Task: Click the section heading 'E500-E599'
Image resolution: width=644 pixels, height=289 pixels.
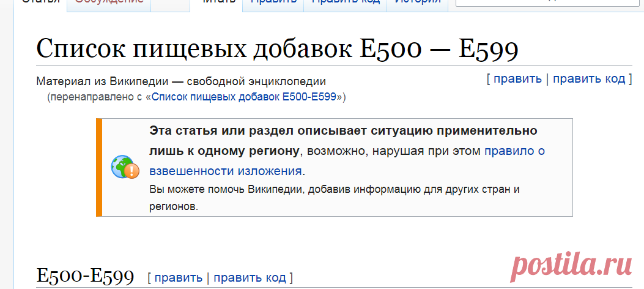Action: click(x=86, y=276)
